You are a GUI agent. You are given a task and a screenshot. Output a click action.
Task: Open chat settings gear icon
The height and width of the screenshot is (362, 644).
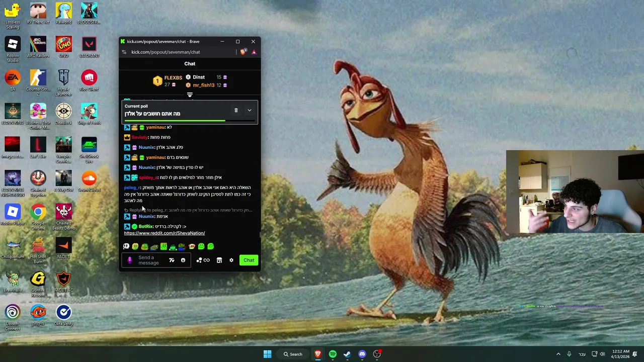(x=231, y=260)
